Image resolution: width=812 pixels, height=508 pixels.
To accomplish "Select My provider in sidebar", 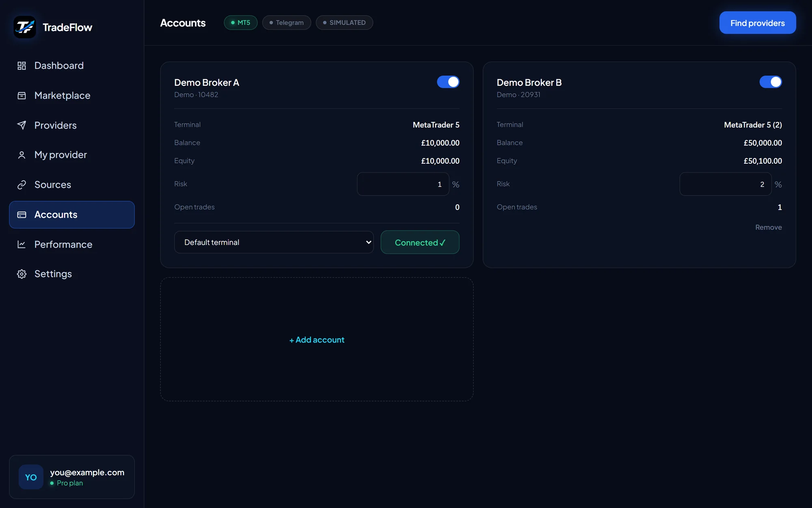I will pos(72,155).
